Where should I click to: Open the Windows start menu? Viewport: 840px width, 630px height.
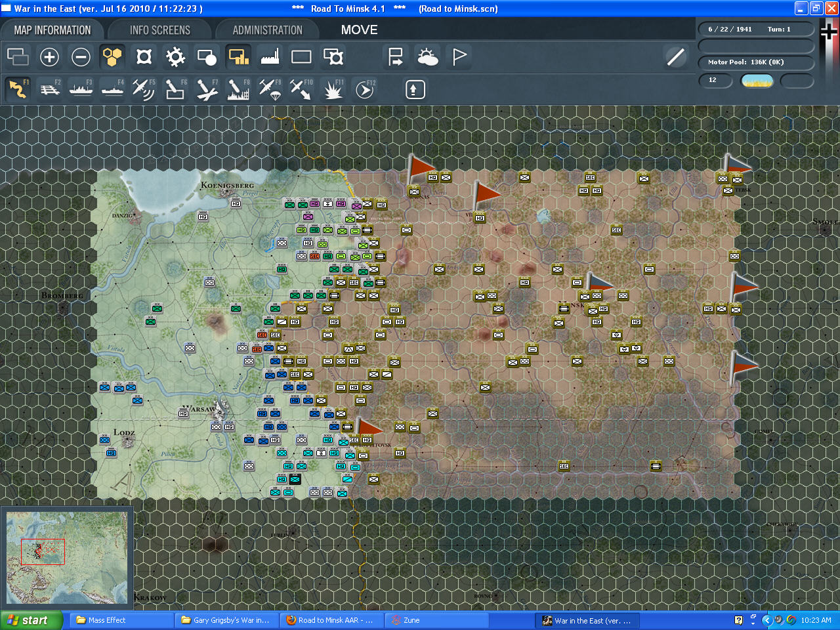[x=31, y=620]
